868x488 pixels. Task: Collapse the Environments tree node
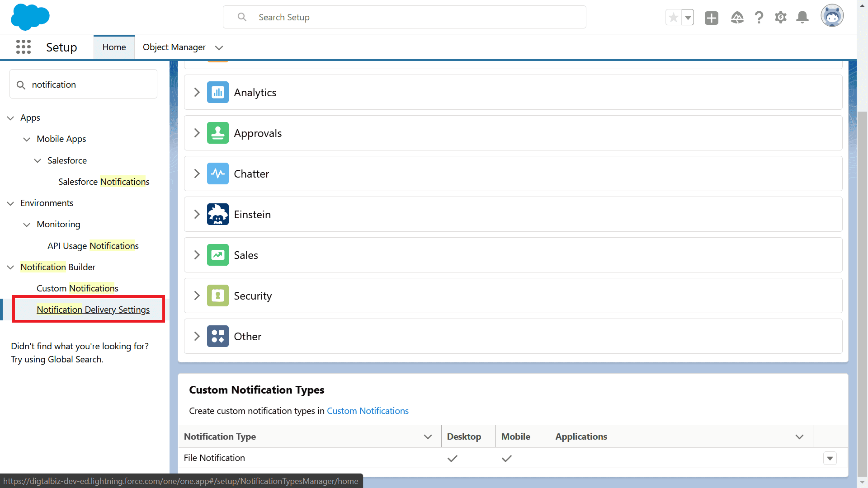[x=10, y=203]
